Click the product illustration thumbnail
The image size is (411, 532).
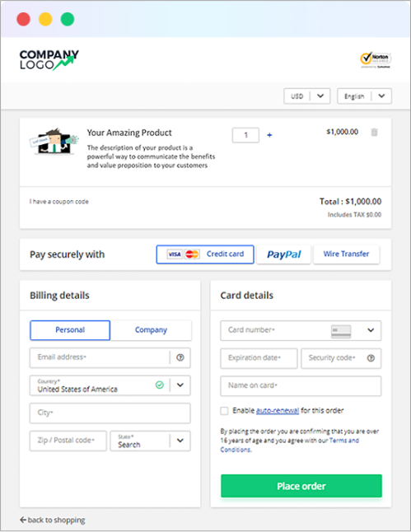click(54, 141)
